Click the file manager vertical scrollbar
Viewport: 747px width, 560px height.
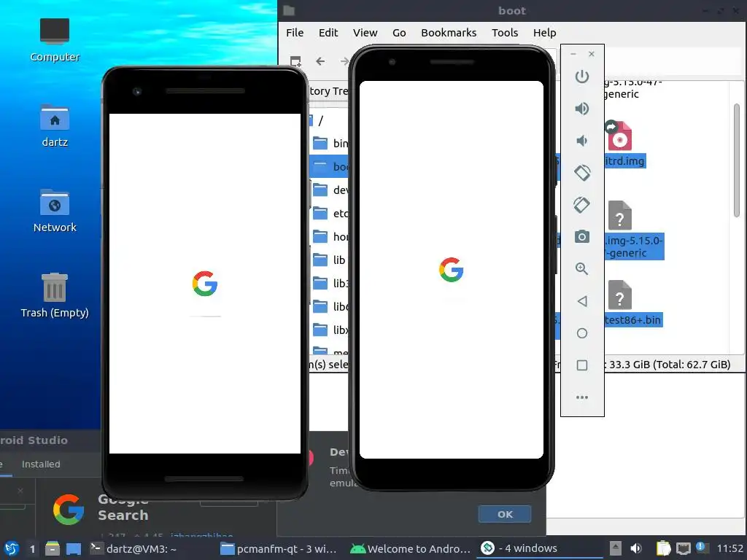click(737, 160)
